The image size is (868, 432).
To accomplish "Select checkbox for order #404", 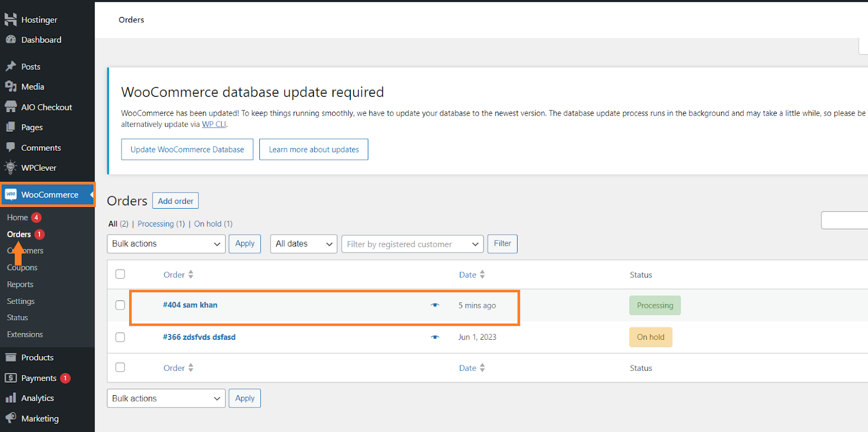I will 120,305.
